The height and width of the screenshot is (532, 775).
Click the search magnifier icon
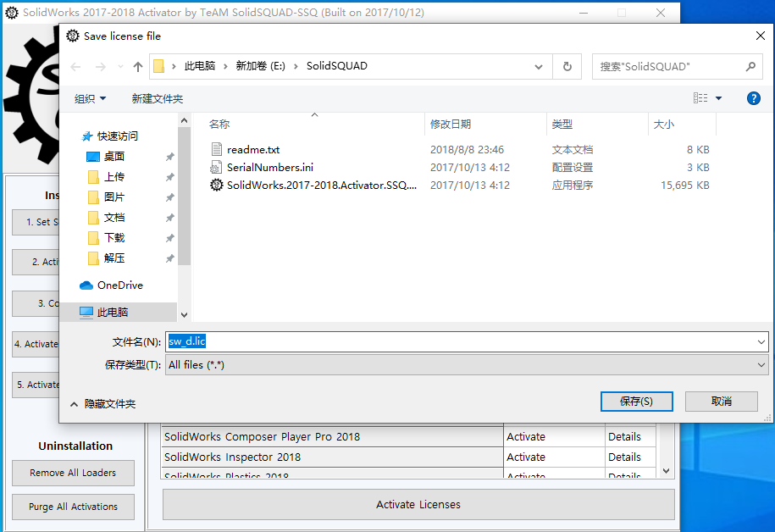point(750,66)
